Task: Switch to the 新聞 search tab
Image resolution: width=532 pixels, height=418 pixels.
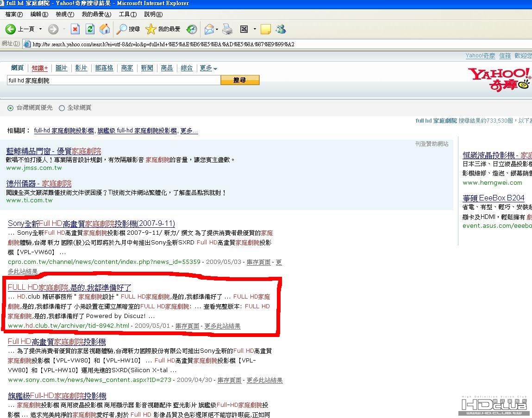Action: (x=147, y=68)
